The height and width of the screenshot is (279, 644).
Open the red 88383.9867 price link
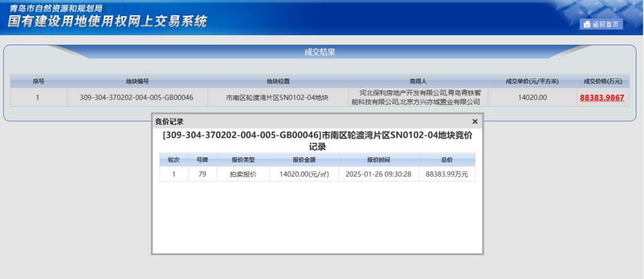click(602, 97)
